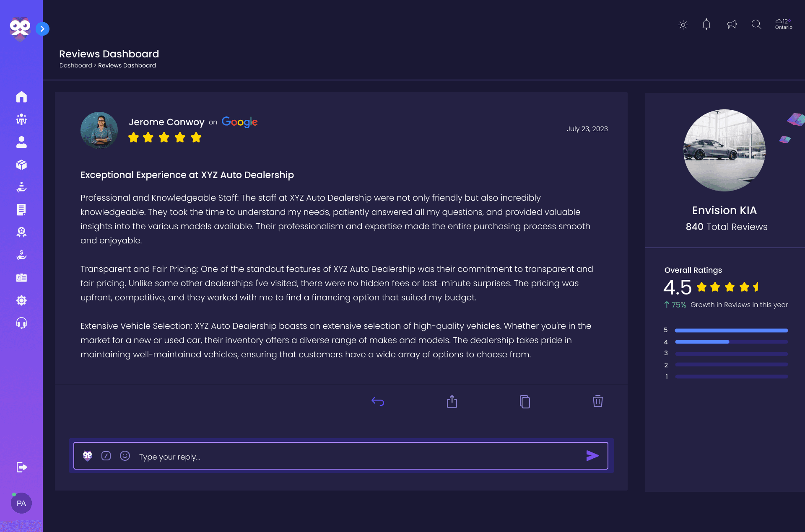The height and width of the screenshot is (532, 805).
Task: Click the Ontario weather widget
Action: tap(784, 24)
